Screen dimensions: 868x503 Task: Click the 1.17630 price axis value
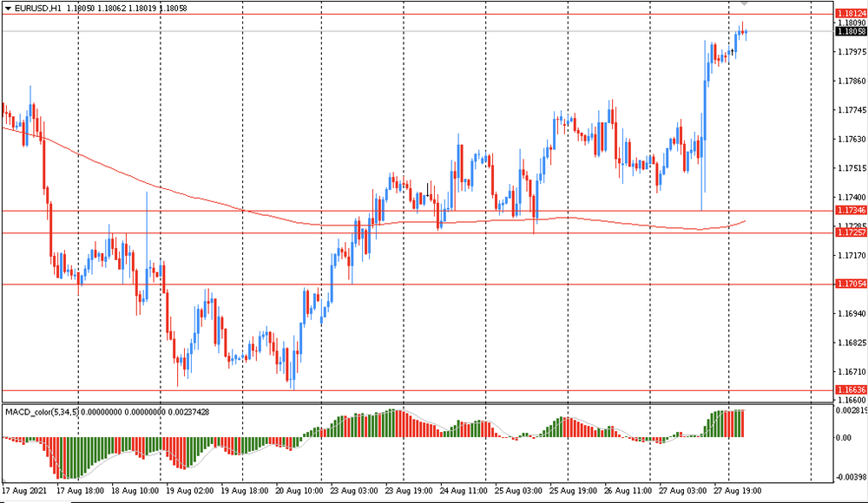click(852, 140)
